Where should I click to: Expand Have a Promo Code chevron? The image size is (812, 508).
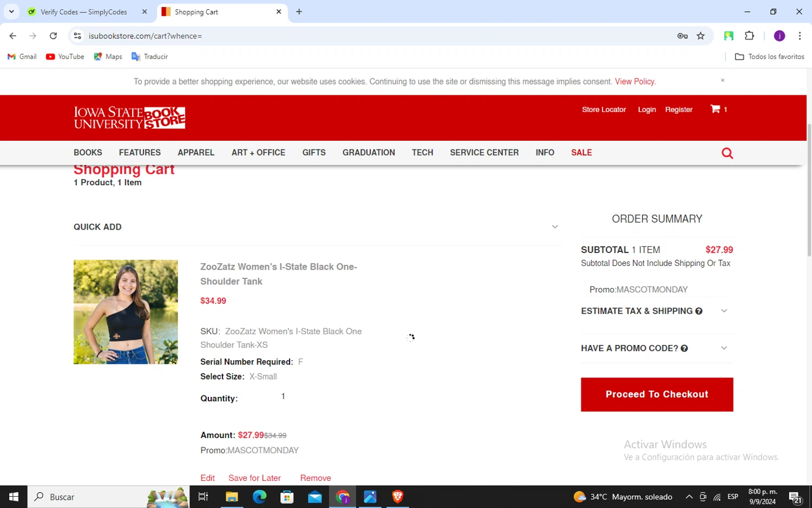tap(724, 348)
